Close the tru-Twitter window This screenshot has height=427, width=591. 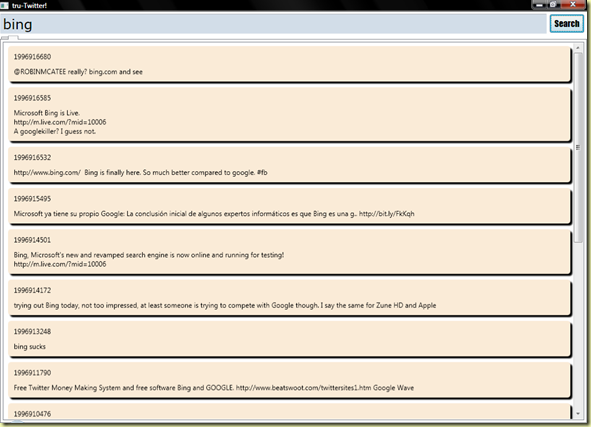point(573,5)
